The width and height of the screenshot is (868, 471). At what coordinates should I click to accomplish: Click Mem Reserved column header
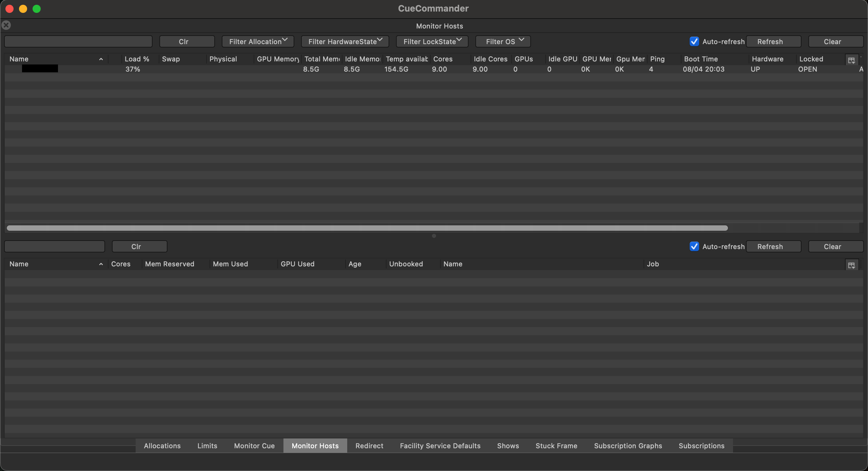[x=176, y=264]
